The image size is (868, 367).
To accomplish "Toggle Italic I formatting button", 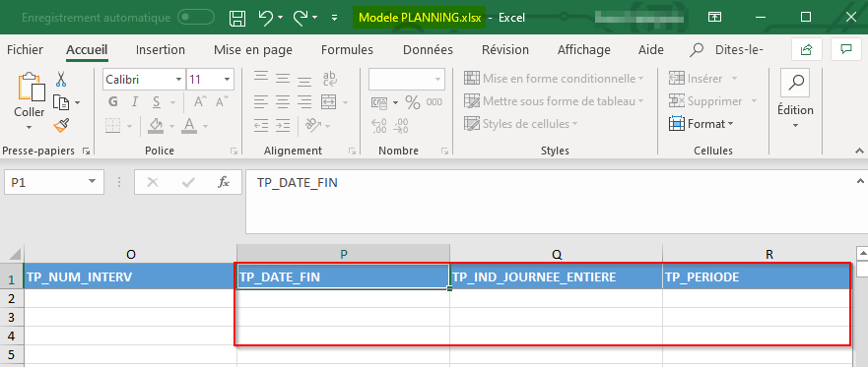I will (x=135, y=101).
